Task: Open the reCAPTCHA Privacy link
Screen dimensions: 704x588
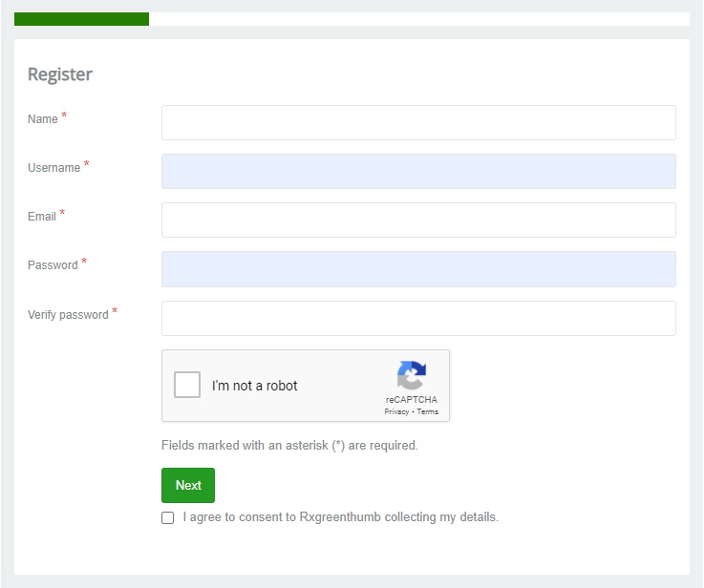Action: click(x=396, y=411)
